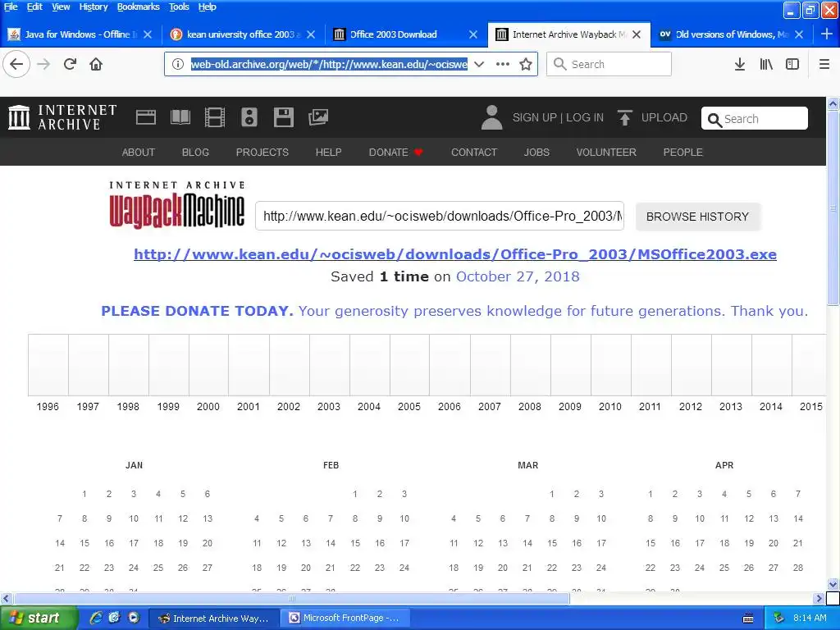
Task: Open the Video film icon
Action: [x=215, y=117]
